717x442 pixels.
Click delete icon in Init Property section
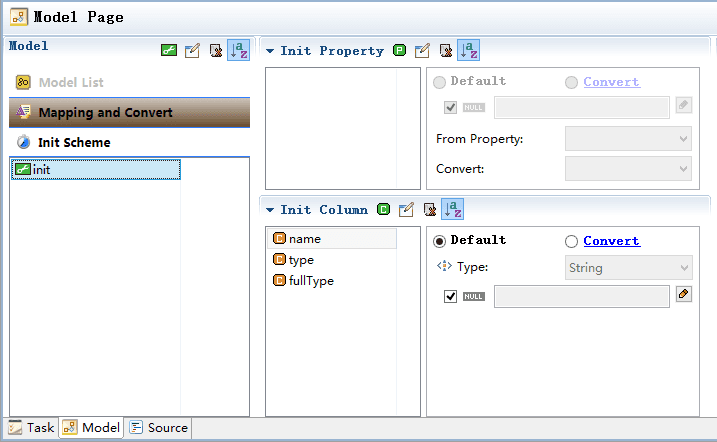click(x=446, y=50)
